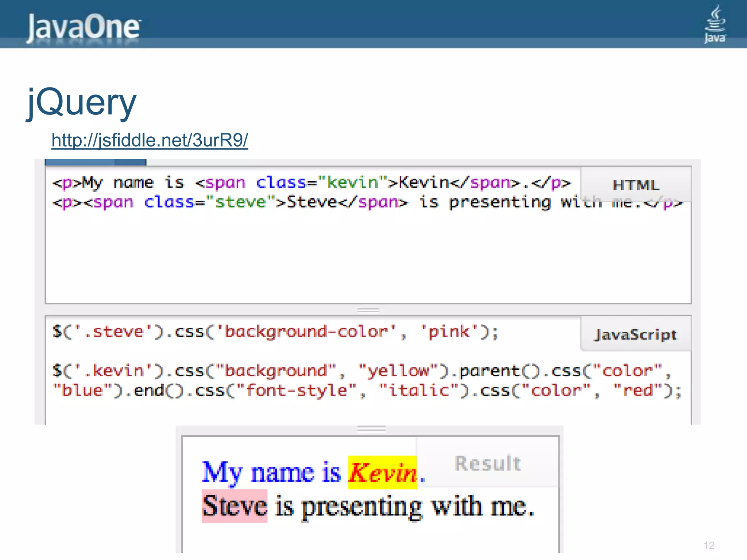Grab the resize handle between HTML and JavaScript panels
Screen dimensions: 747x560
368,310
